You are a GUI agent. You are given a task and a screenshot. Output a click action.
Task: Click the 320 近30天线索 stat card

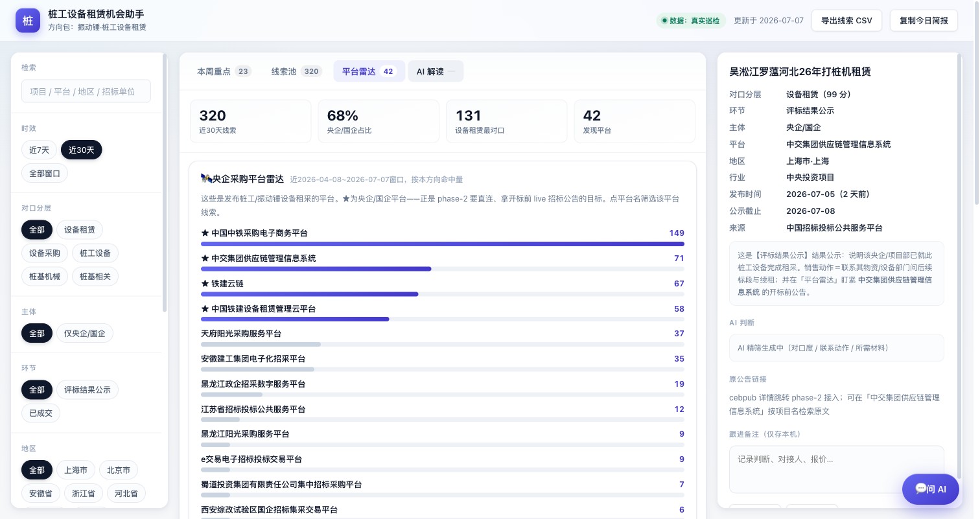tap(250, 121)
